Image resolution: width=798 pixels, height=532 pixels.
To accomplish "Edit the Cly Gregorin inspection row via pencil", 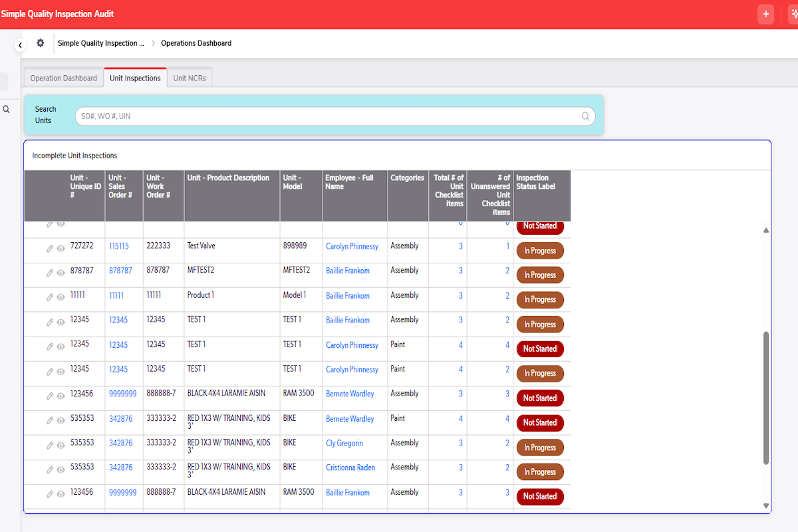I will [50, 445].
